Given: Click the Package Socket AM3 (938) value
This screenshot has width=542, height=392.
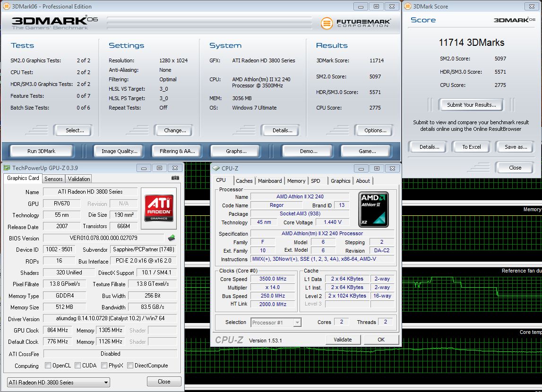Looking at the screenshot, I should coord(300,213).
